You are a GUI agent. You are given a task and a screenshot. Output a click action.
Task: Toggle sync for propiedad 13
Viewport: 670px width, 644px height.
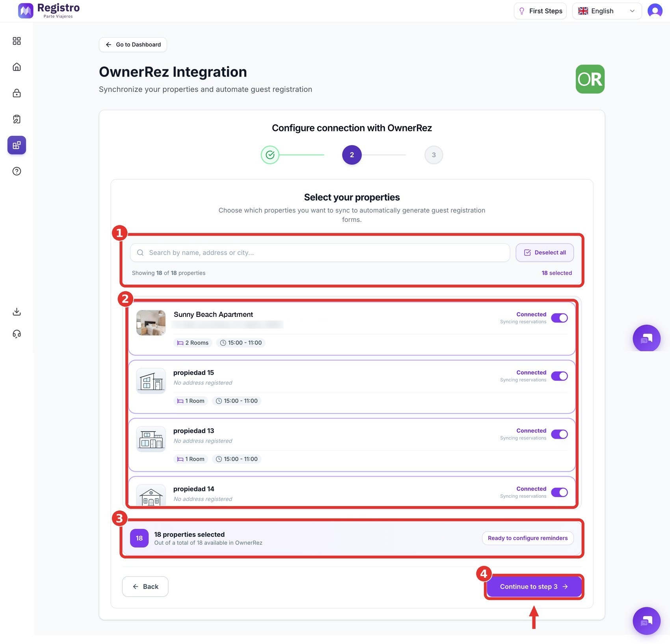pos(559,434)
